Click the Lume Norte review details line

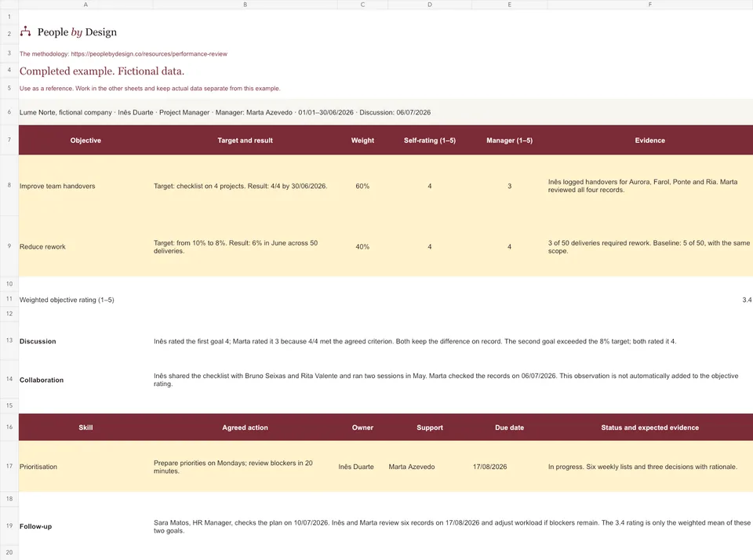[x=225, y=112]
